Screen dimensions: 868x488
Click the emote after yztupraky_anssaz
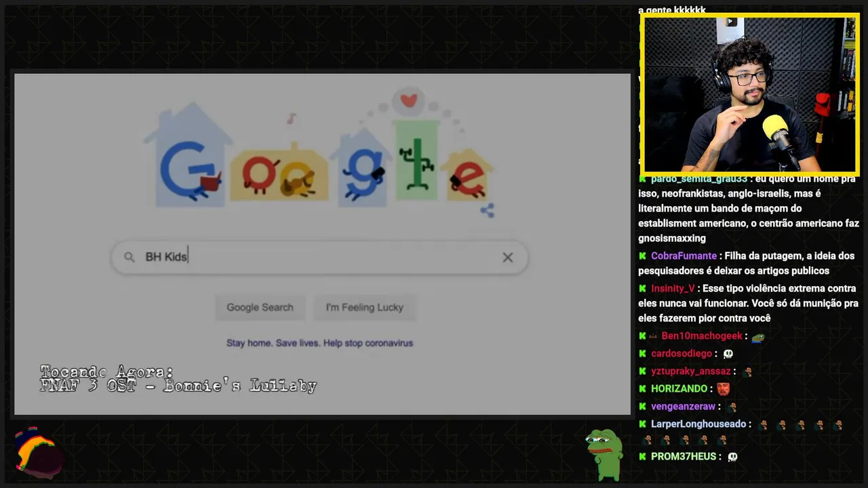(747, 372)
